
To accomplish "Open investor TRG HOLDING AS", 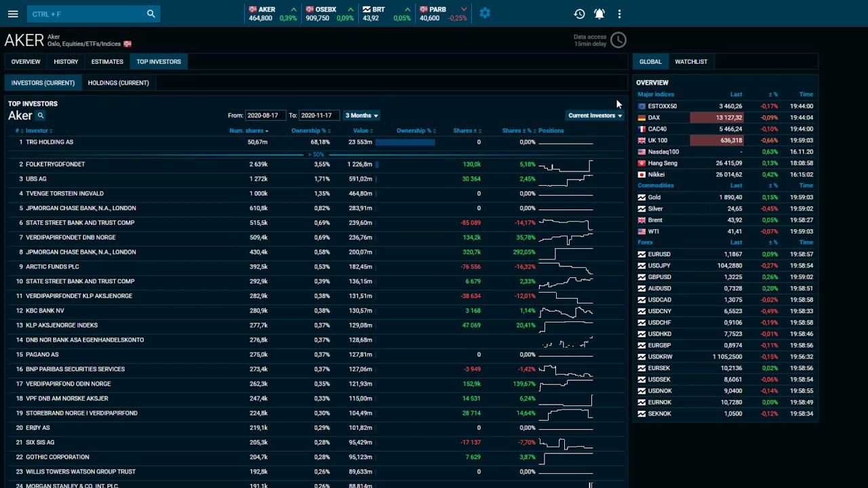I will [x=50, y=142].
